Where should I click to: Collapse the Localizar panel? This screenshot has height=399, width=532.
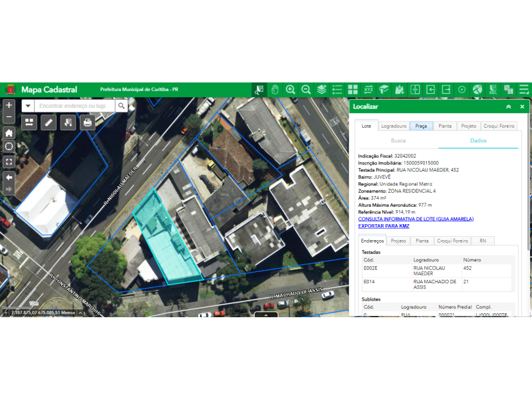[508, 106]
